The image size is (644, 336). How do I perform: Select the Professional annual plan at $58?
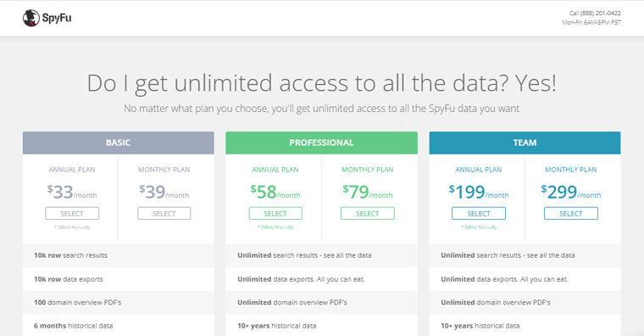pos(275,214)
